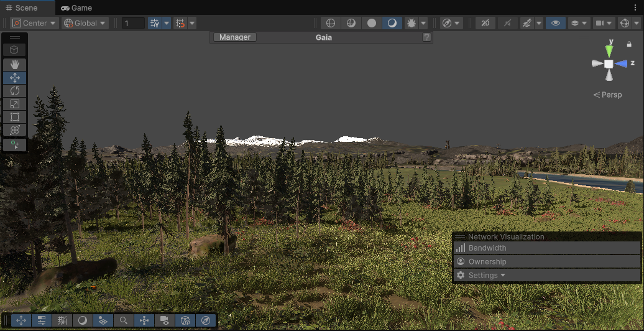This screenshot has height=331, width=644.
Task: Select the Rect transform tool
Action: [x=15, y=117]
